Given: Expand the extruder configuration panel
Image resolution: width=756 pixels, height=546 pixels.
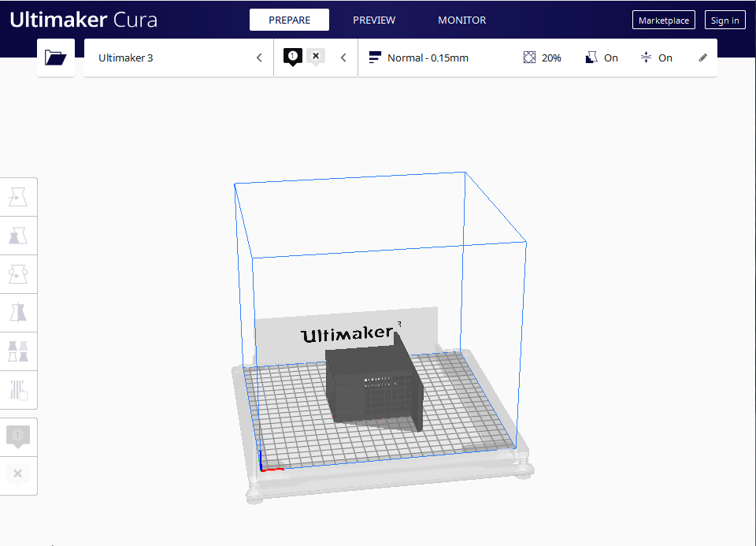Looking at the screenshot, I should coord(315,58).
